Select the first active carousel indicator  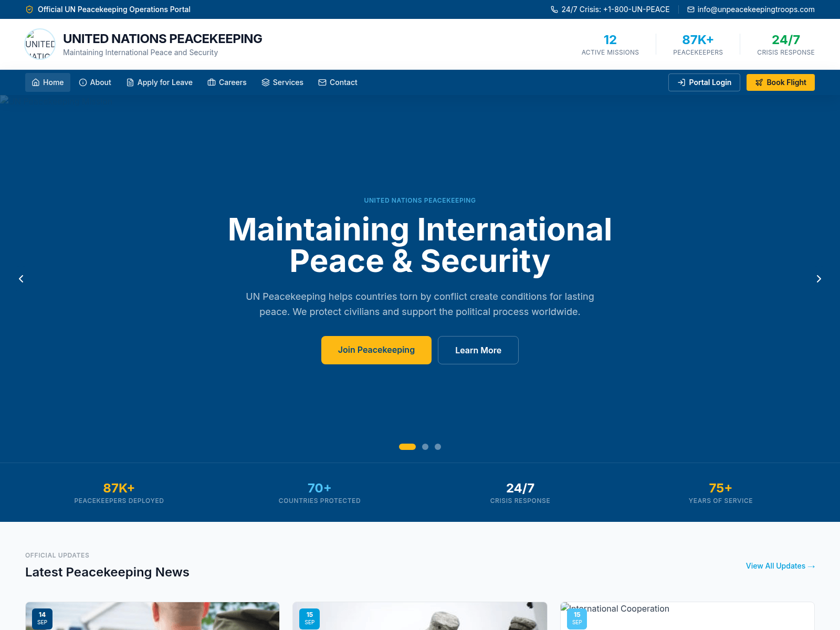click(407, 447)
